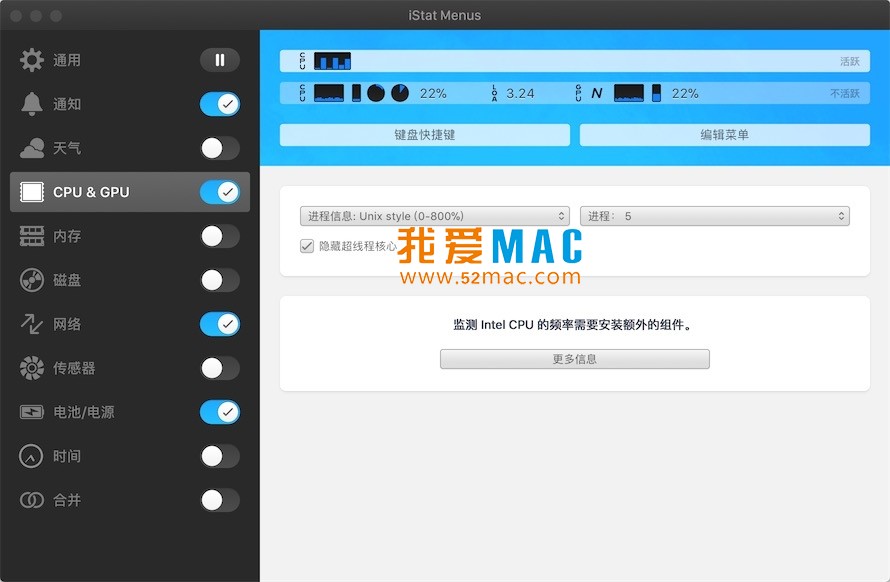
Task: Pick the CPU history graph in the 不活跃 row
Action: [x=329, y=93]
